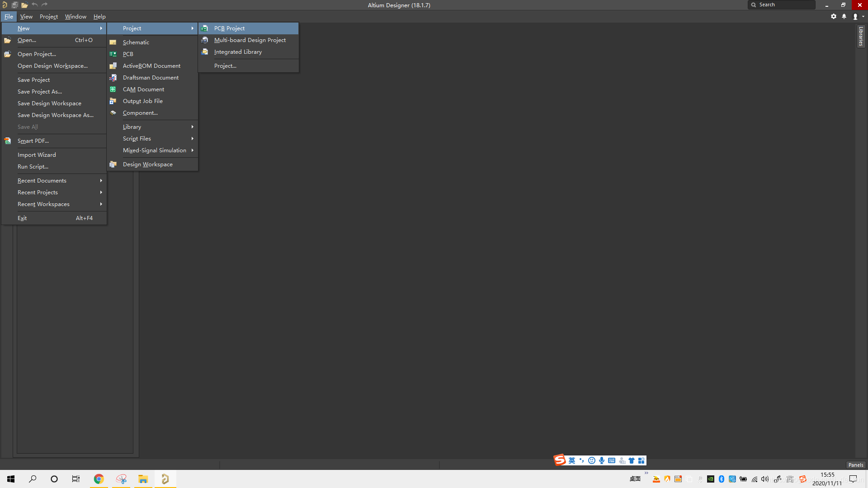Select Run Script...
This screenshot has width=868, height=488.
tap(54, 167)
